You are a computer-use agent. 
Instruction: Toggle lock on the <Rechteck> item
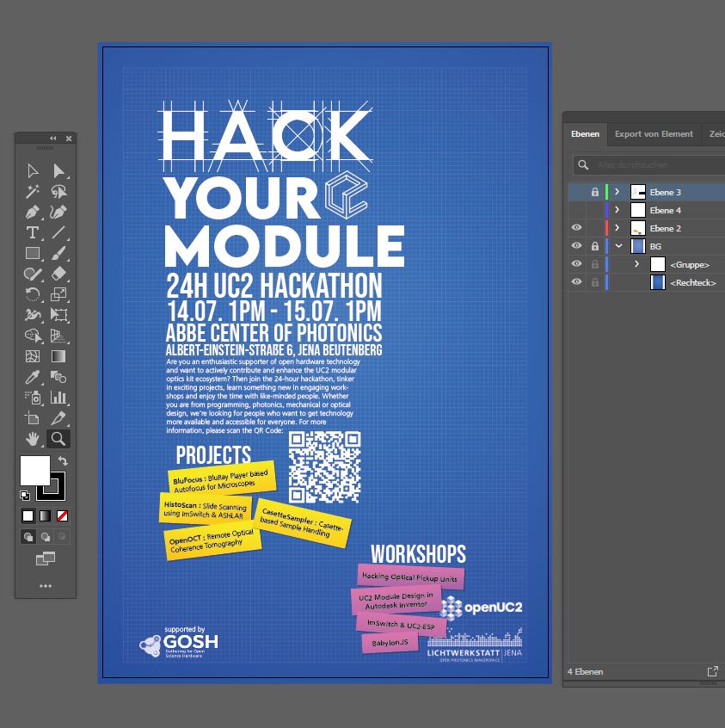[594, 282]
